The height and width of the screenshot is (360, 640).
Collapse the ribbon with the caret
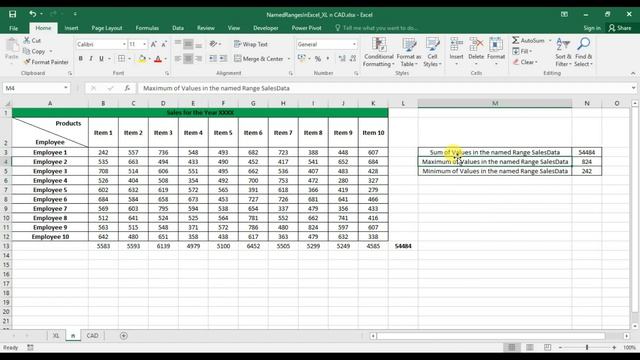pos(633,73)
